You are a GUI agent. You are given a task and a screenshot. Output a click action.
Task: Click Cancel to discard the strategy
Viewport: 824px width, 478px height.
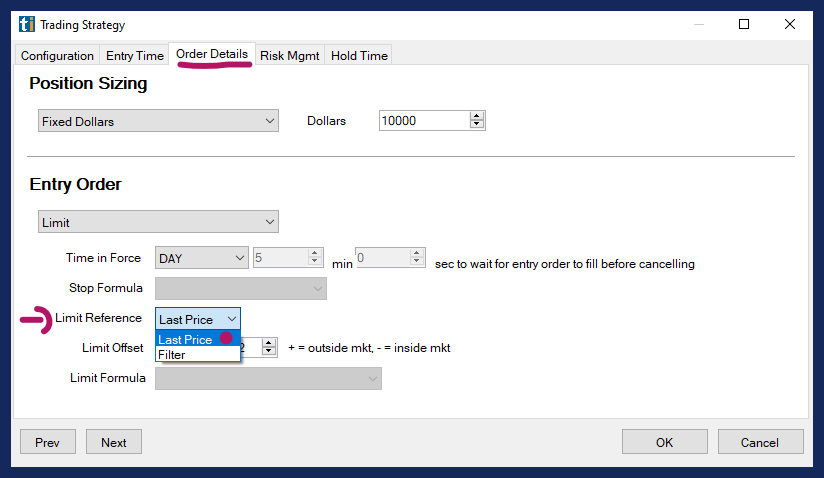760,442
